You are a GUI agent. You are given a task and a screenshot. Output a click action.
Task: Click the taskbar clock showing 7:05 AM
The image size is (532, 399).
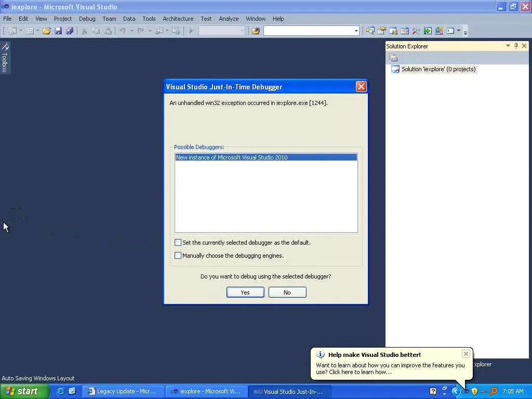513,391
